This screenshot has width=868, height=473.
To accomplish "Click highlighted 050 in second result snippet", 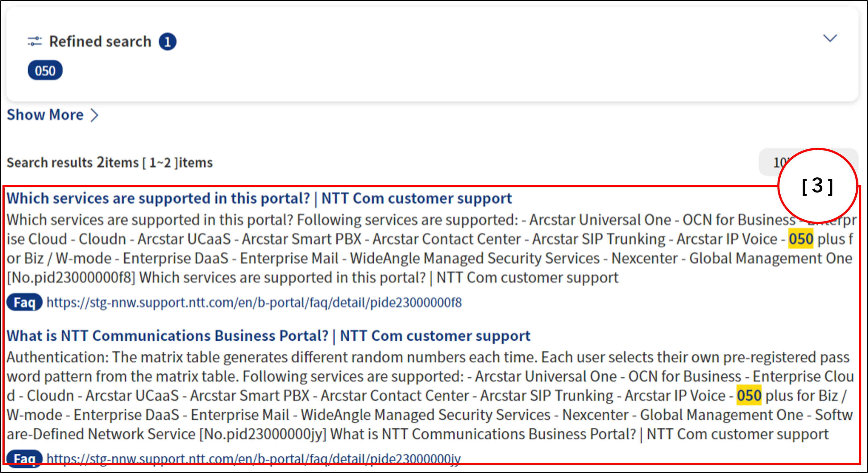I will pyautogui.click(x=749, y=396).
